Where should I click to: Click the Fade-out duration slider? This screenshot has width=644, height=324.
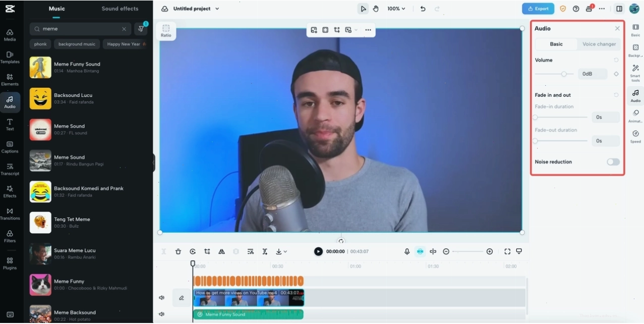tap(561, 141)
